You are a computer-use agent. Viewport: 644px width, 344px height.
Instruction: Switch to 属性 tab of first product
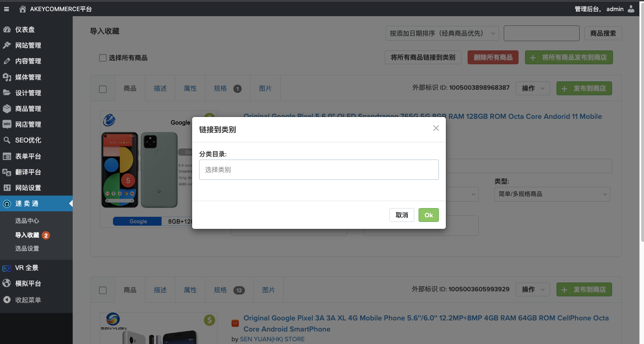tap(190, 88)
